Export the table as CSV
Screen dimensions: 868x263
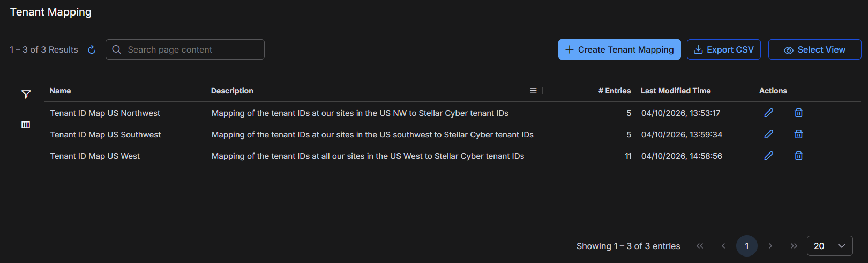click(724, 49)
